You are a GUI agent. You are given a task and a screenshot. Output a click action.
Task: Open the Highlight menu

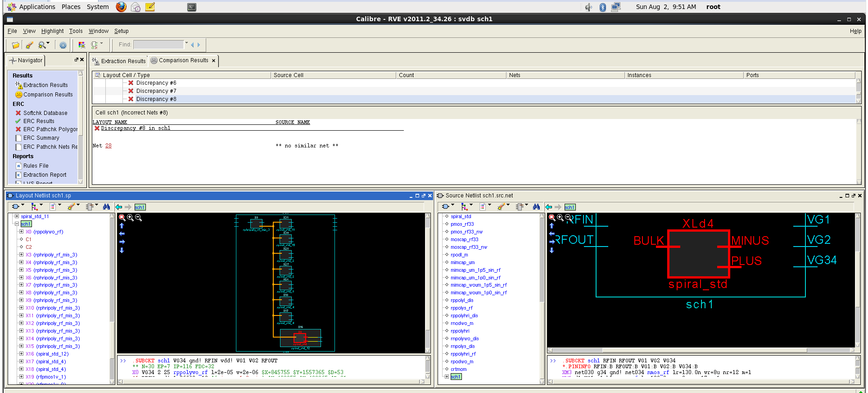coord(52,31)
